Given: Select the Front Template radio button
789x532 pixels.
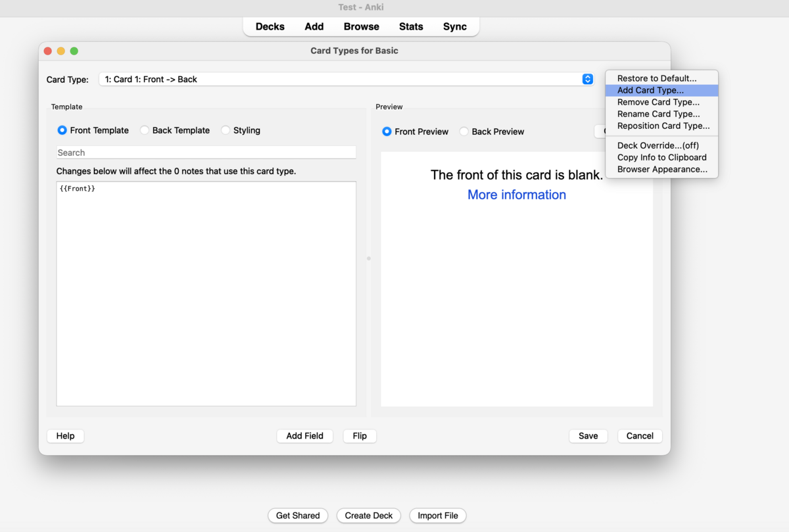Looking at the screenshot, I should point(62,130).
